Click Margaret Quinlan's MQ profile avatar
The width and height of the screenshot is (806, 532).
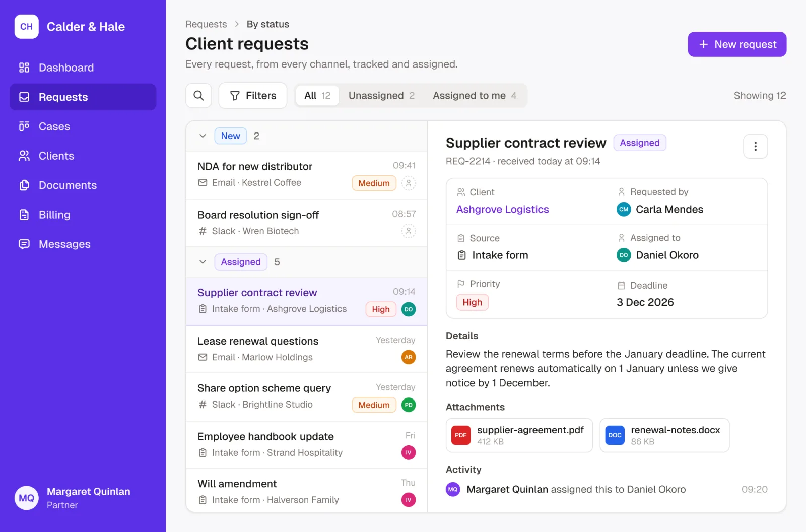26,498
